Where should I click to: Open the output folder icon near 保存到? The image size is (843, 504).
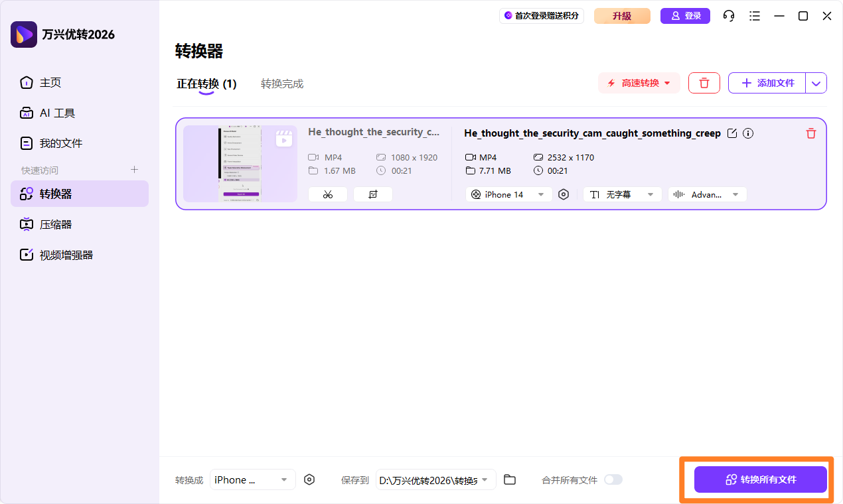510,479
